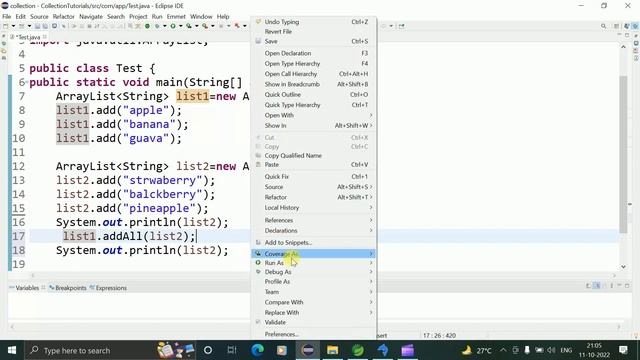Image resolution: width=640 pixels, height=360 pixels.
Task: Click the Cortana circle taskbar icon
Action: [208, 350]
